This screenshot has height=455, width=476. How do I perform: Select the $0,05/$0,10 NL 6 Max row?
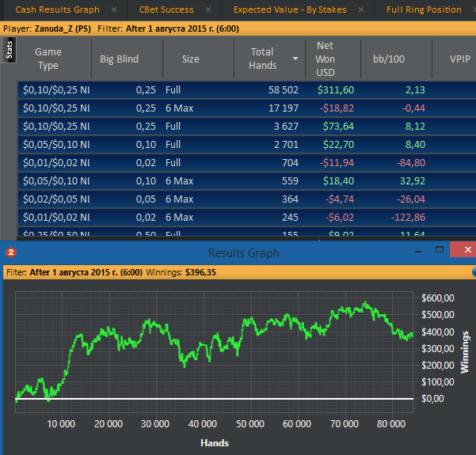238,181
